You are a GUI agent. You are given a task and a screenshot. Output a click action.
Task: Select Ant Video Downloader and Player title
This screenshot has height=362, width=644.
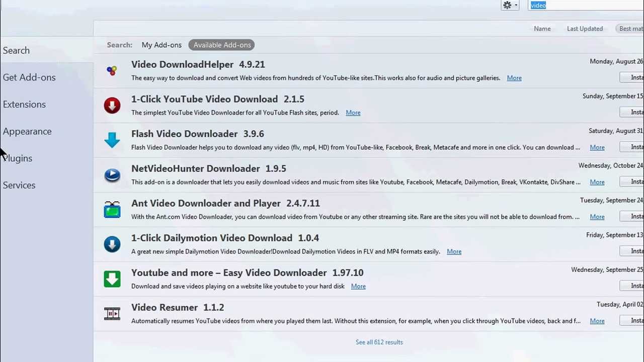225,203
